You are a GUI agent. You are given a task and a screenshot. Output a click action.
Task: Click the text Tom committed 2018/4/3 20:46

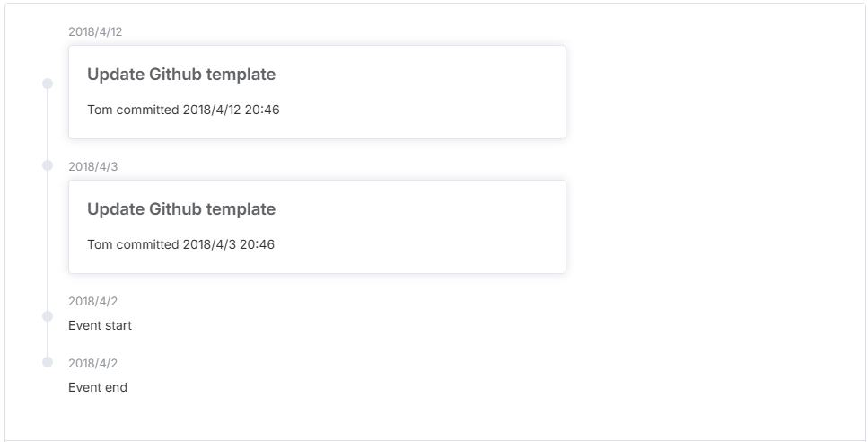181,244
